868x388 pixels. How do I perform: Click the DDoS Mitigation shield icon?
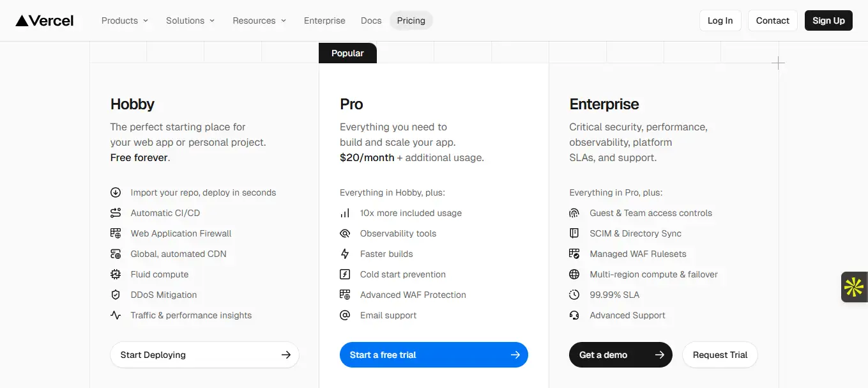click(x=116, y=295)
